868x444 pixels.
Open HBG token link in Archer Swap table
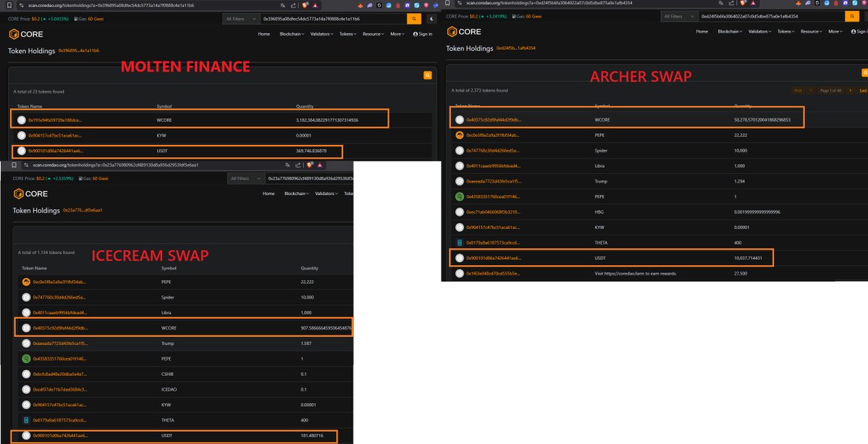[x=493, y=212]
